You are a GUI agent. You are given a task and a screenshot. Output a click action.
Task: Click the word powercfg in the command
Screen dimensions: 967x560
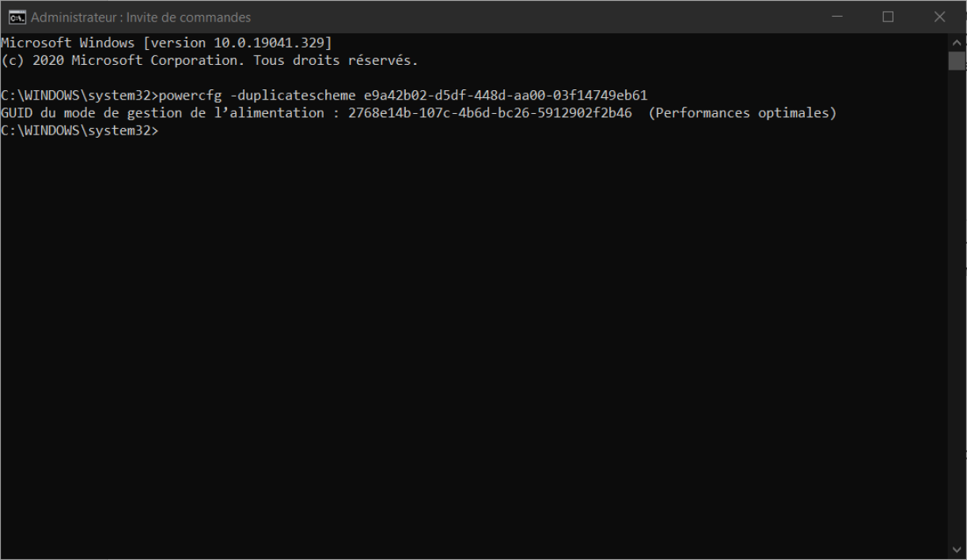190,96
